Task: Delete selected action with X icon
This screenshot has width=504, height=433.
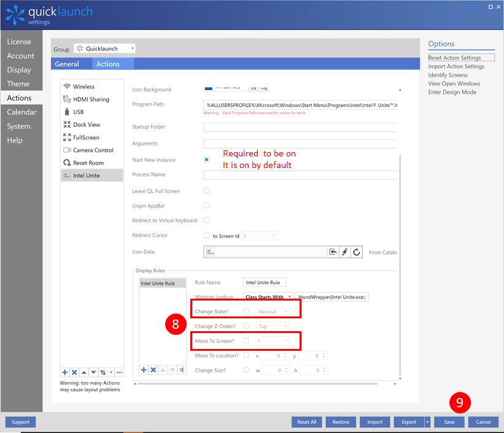Action: (74, 372)
